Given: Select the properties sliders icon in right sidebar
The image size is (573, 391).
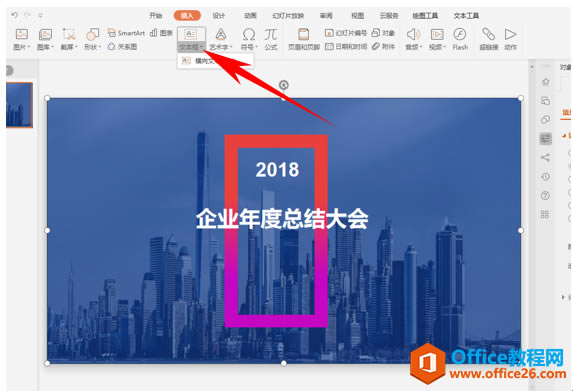Looking at the screenshot, I should 545,138.
